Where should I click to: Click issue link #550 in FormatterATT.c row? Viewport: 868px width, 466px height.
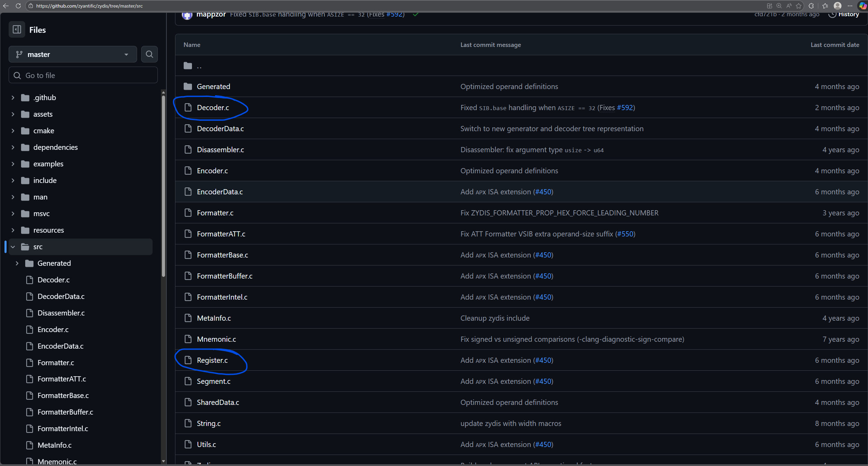[x=625, y=234]
